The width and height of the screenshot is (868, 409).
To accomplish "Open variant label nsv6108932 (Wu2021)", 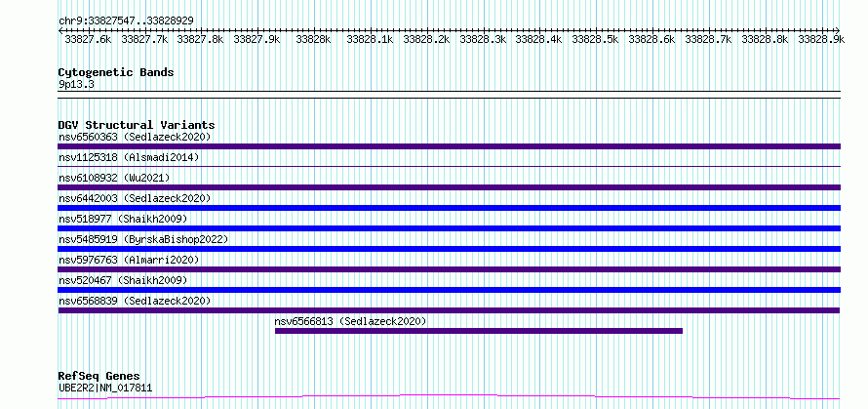I will [x=114, y=178].
